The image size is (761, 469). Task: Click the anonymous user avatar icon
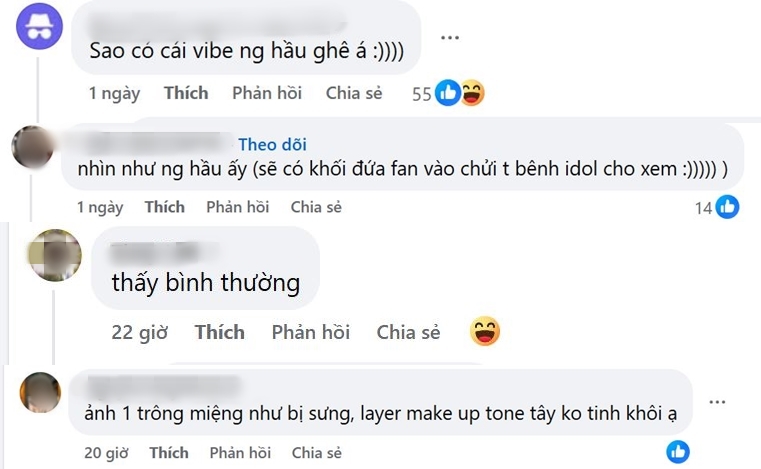(x=39, y=26)
